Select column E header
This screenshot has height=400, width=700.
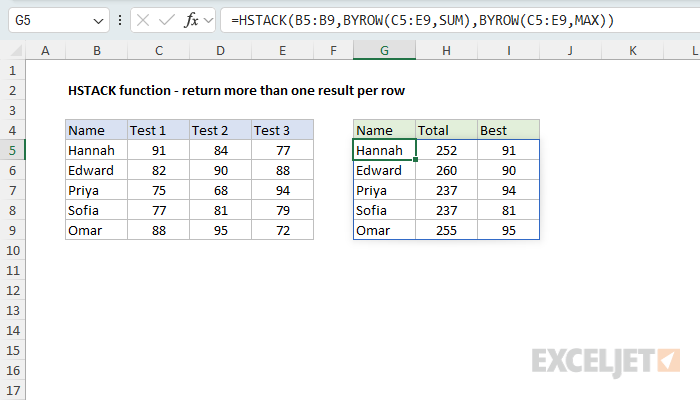283,50
